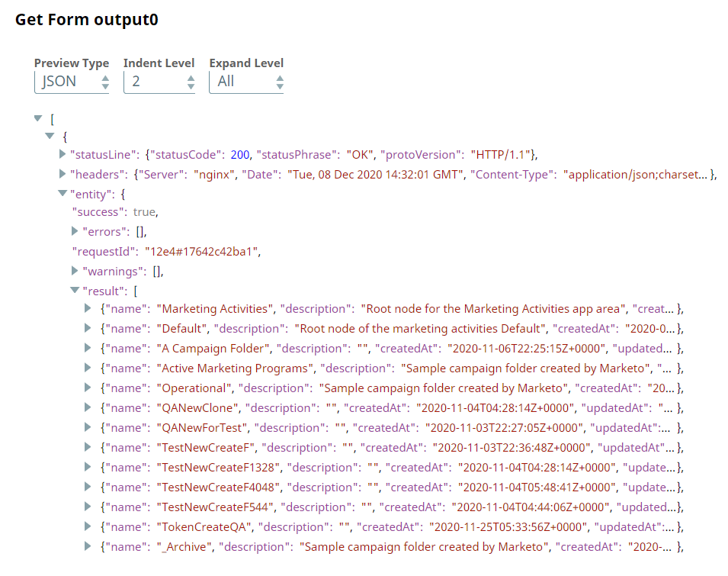Click the Get Form output0 heading
Screen dimensions: 728x576
(87, 20)
